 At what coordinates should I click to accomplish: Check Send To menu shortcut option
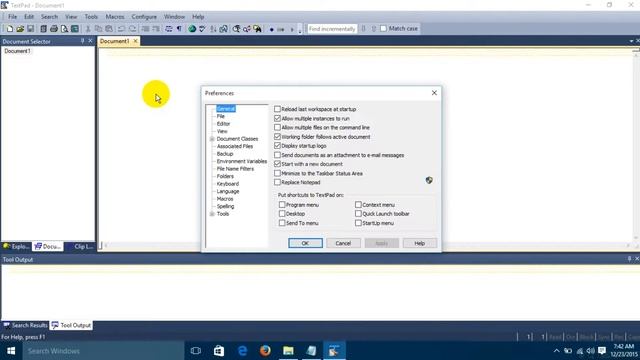click(x=282, y=223)
